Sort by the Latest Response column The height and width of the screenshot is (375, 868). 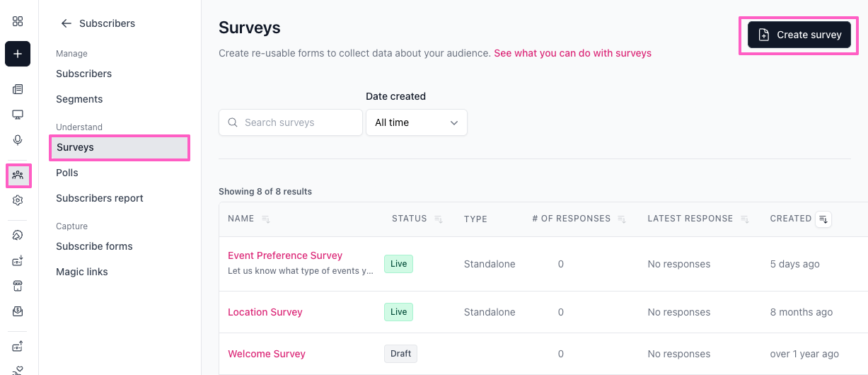click(x=744, y=219)
